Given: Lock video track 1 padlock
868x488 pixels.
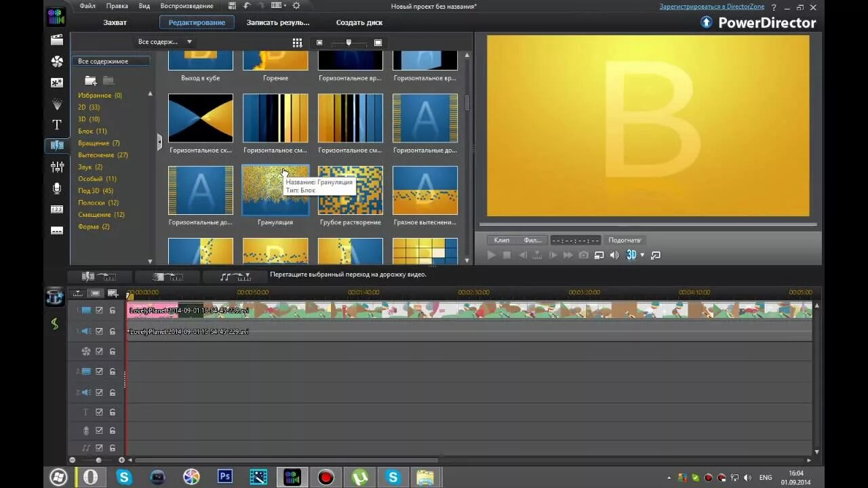Looking at the screenshot, I should click(113, 310).
